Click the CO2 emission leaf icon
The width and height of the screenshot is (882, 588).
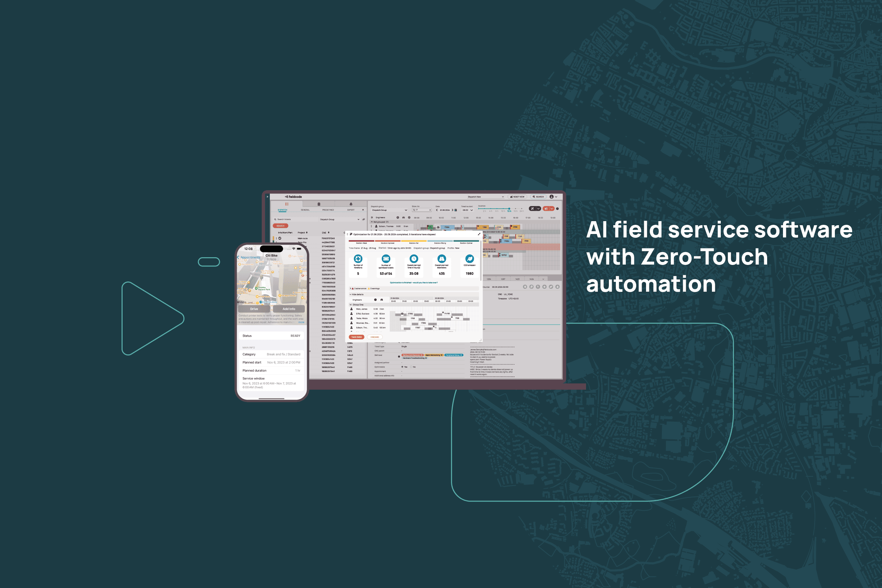click(x=469, y=259)
